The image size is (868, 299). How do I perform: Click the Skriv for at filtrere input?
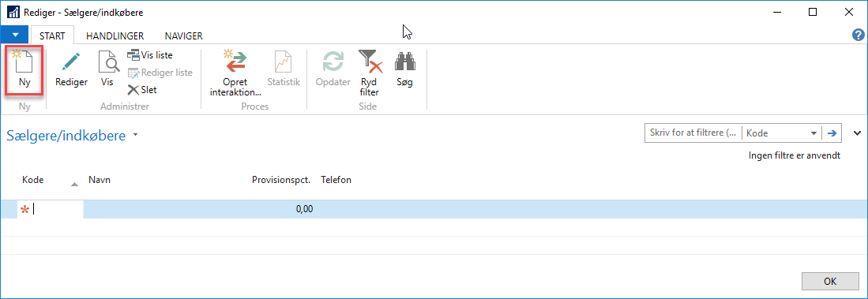(693, 133)
